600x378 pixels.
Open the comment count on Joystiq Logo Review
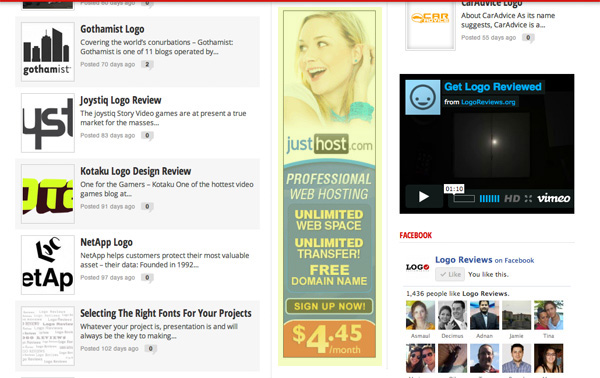[x=147, y=135]
